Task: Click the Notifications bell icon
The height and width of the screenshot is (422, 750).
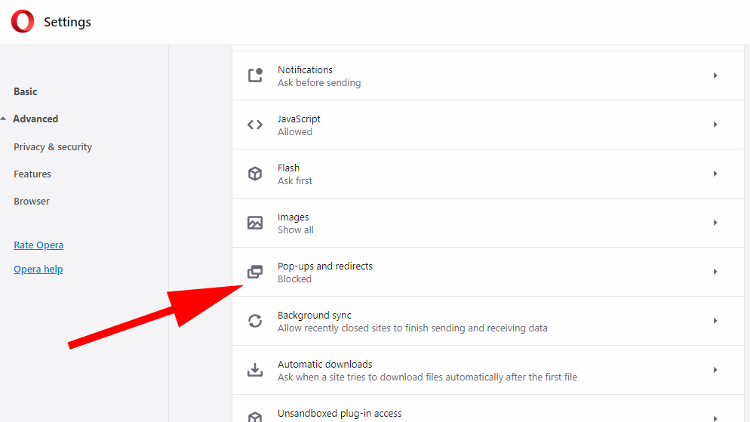Action: tap(255, 75)
